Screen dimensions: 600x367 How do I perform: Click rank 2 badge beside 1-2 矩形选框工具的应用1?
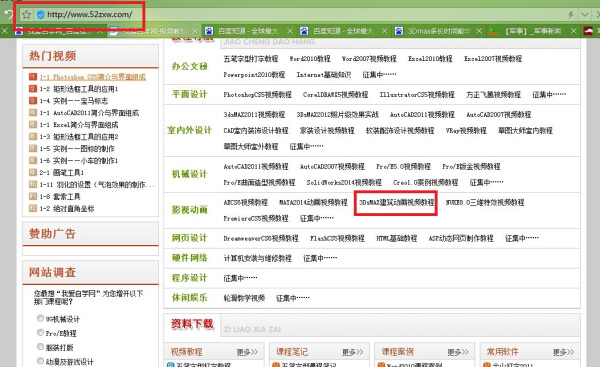point(33,89)
